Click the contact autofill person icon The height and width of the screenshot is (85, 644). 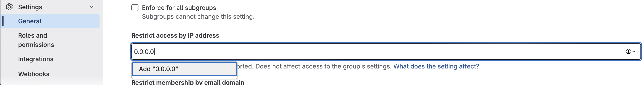628,52
